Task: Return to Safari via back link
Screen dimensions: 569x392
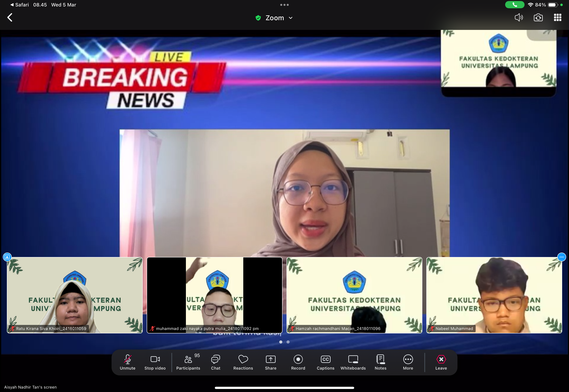Action: coord(20,5)
